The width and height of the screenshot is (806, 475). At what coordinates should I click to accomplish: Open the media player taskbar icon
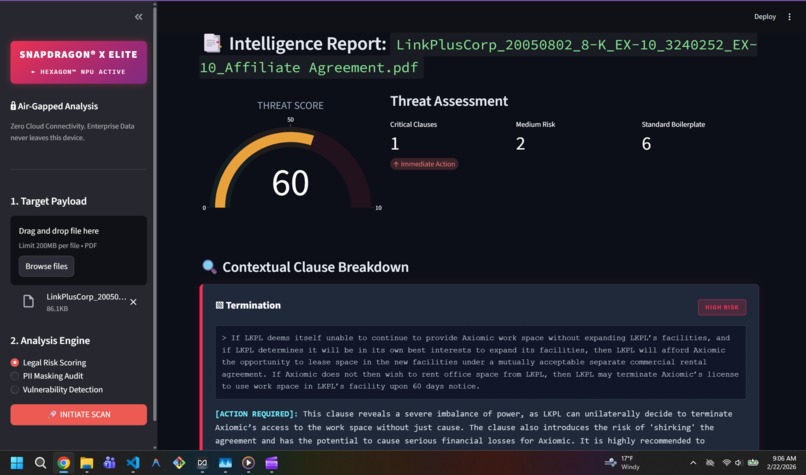click(248, 463)
